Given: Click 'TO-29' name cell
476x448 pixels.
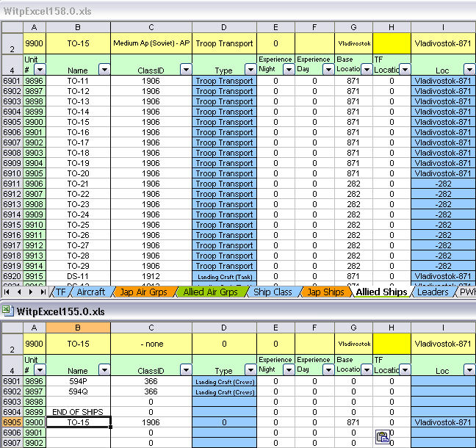Looking at the screenshot, I should (78, 266).
